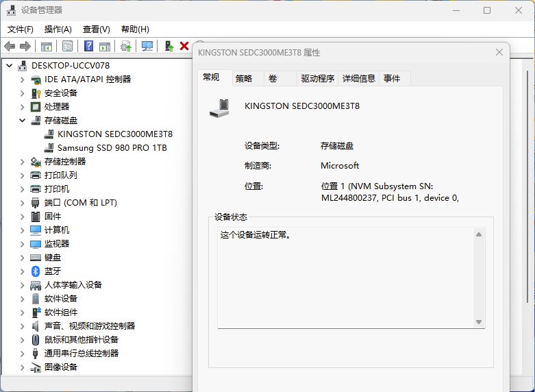Maximize the 设备管理器 window
535x392 pixels.
tap(487, 10)
